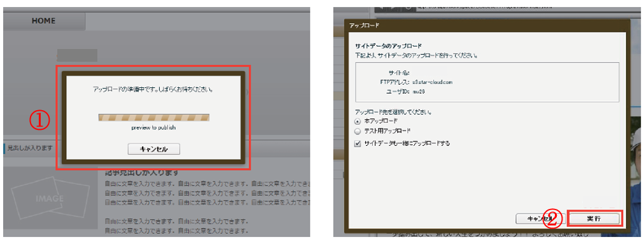Click the アップロード dialog title text

click(x=364, y=25)
